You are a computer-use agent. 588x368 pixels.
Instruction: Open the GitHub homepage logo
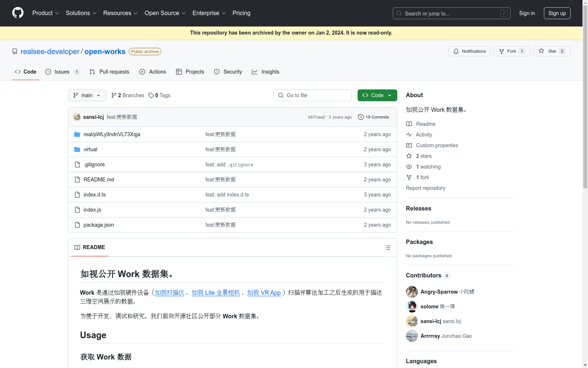coord(18,13)
